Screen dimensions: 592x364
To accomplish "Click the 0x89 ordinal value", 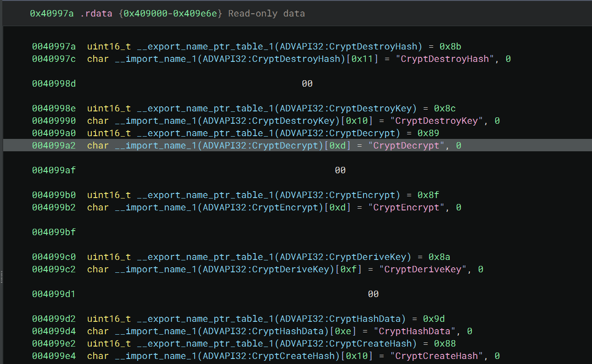I will (428, 133).
